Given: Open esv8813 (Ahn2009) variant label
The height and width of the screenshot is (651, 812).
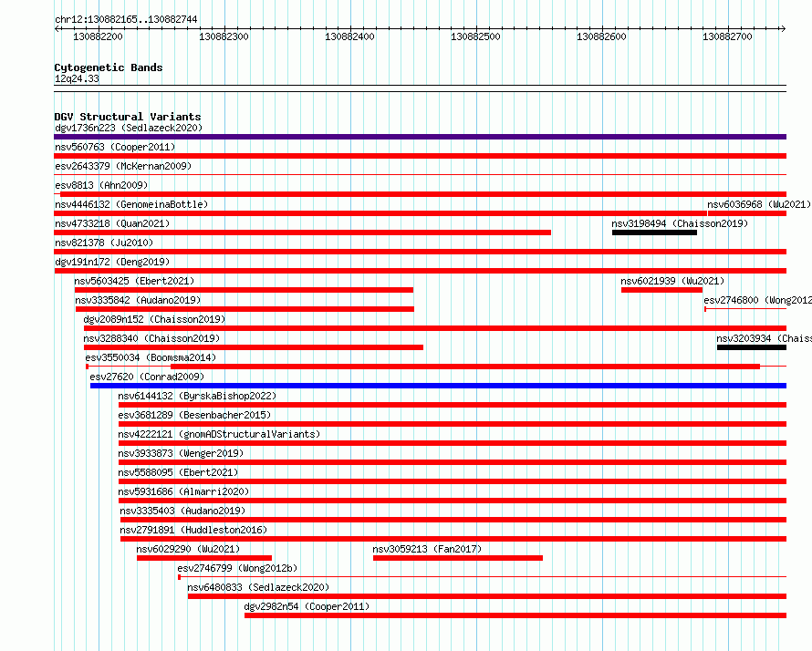Looking at the screenshot, I should tap(101, 185).
